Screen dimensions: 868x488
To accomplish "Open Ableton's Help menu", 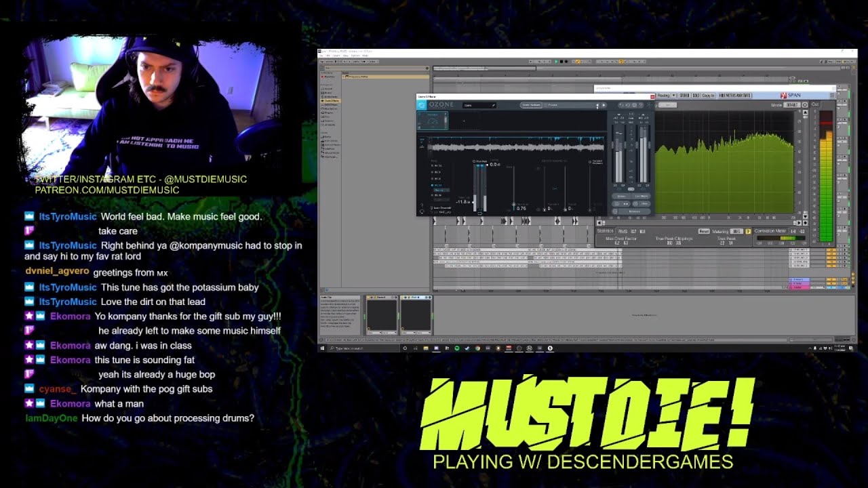I will tap(366, 56).
